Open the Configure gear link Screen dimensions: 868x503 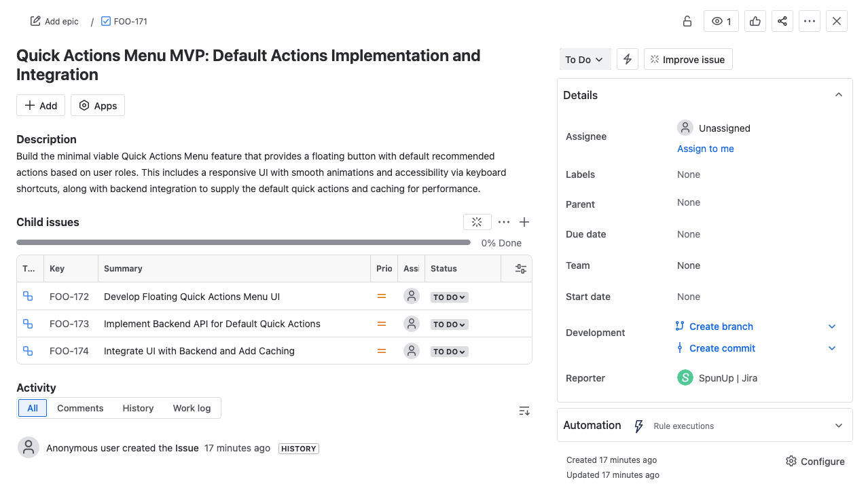click(815, 462)
